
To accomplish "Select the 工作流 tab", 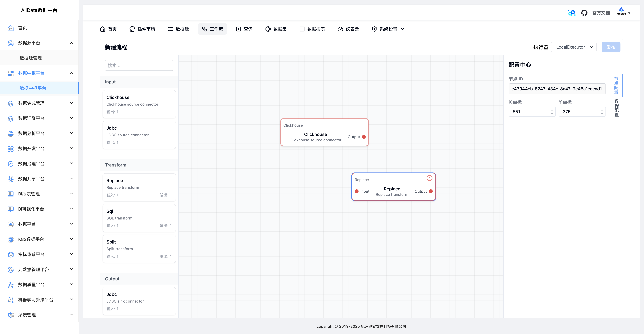I will (213, 29).
